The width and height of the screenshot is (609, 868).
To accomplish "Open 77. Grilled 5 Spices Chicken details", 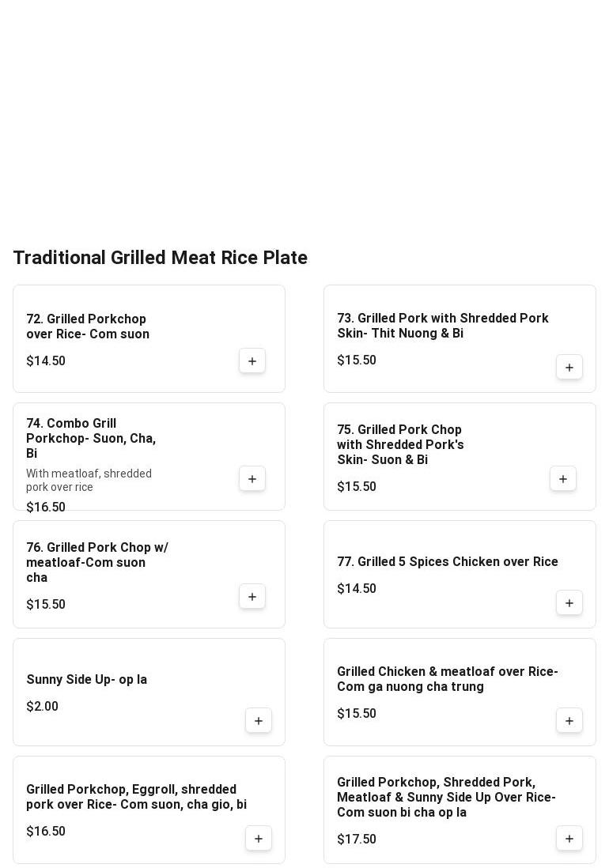I will (447, 562).
